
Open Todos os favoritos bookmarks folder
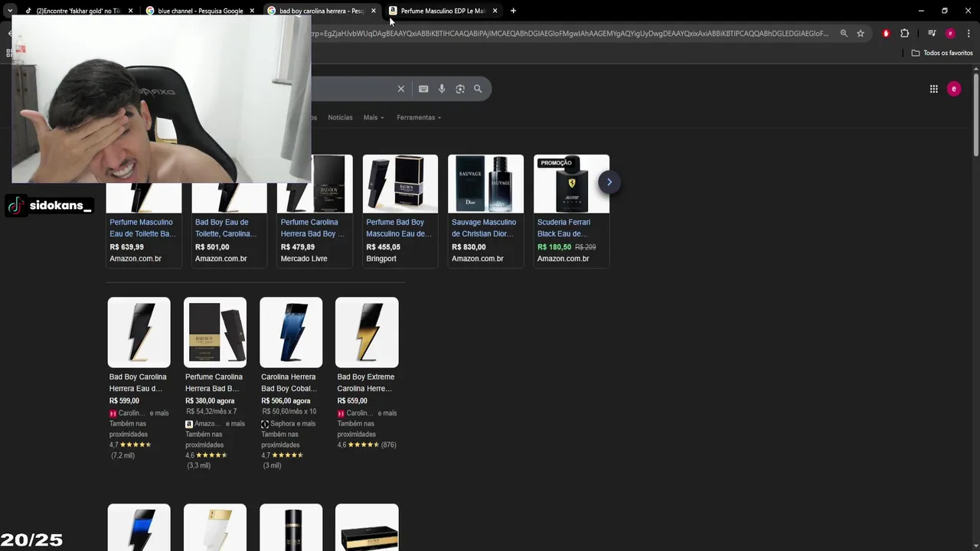[942, 53]
